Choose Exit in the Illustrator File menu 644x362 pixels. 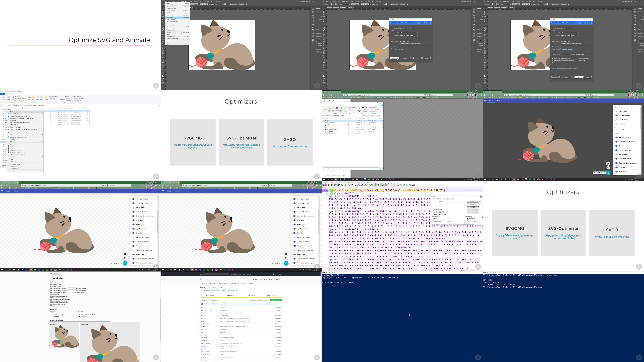point(178,44)
